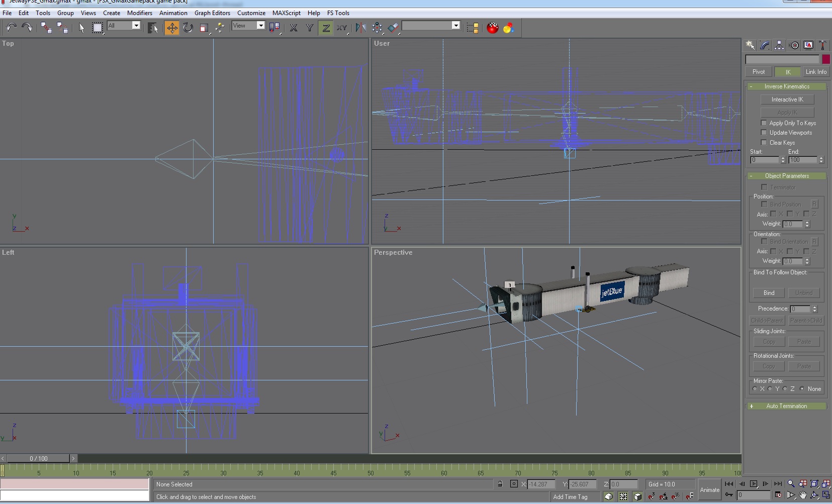Open the Utilities panel via hammer icon
Image resolution: width=832 pixels, height=504 pixels.
pyautogui.click(x=823, y=45)
